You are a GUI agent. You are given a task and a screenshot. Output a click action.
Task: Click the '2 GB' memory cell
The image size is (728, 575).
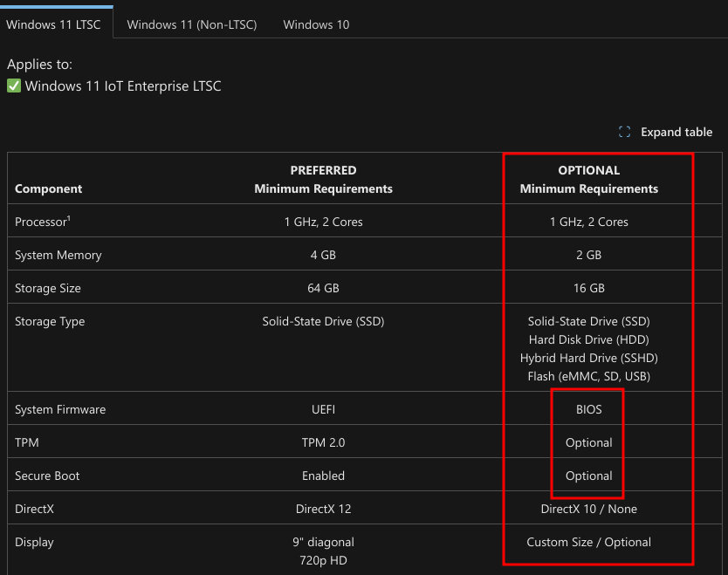pyautogui.click(x=588, y=256)
